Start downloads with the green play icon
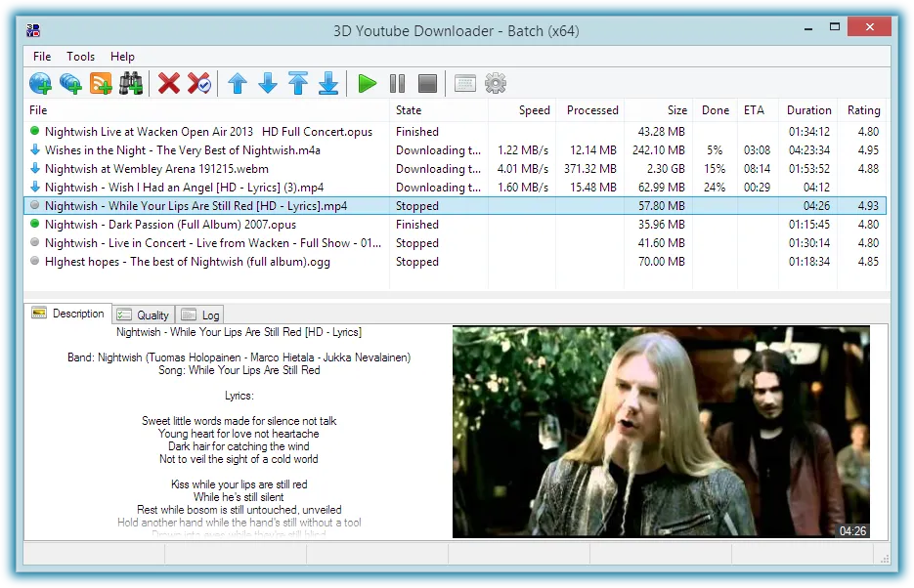The image size is (914, 588). click(x=367, y=83)
